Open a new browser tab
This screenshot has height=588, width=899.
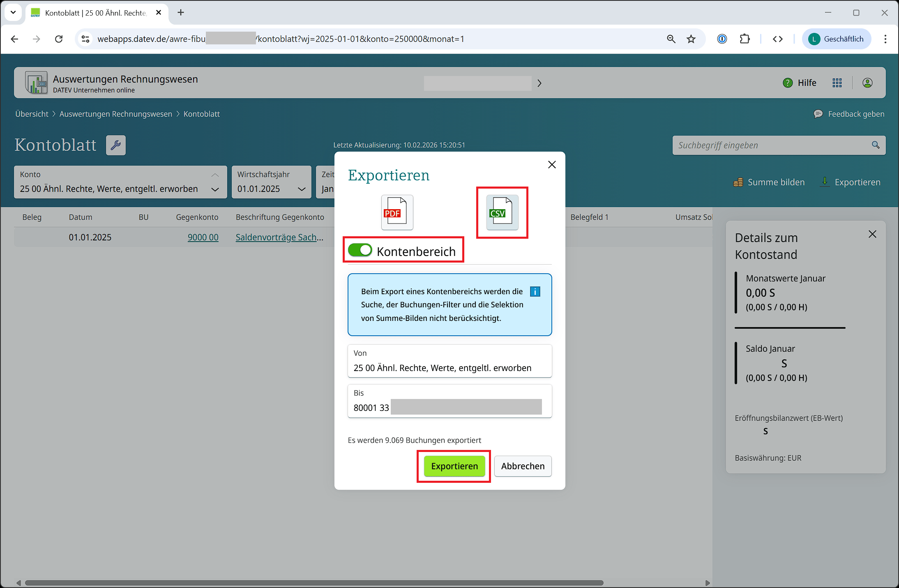[181, 12]
